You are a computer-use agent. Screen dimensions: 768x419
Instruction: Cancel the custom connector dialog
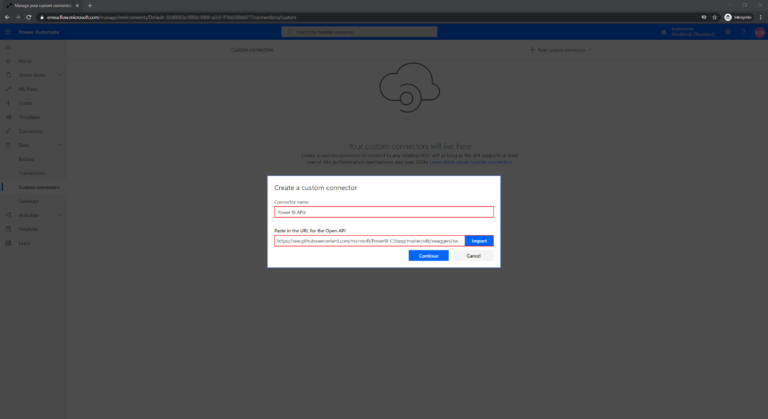point(473,255)
